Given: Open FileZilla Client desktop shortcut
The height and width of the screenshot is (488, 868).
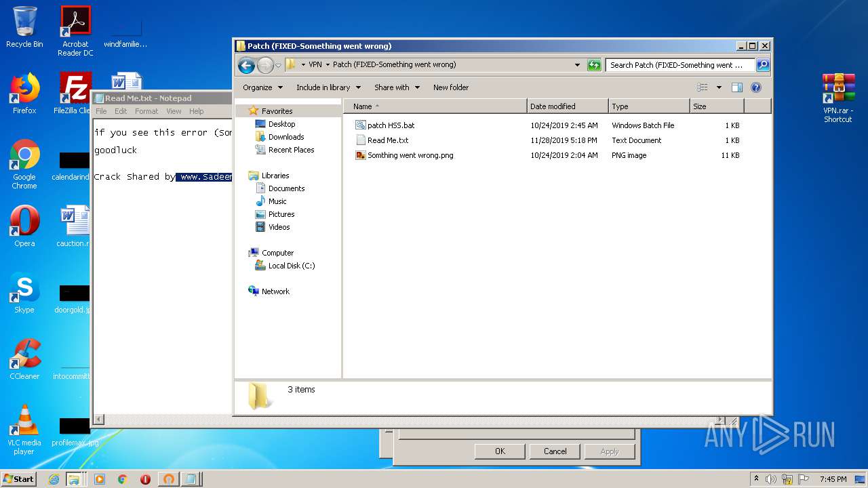Looking at the screenshot, I should coord(74,94).
